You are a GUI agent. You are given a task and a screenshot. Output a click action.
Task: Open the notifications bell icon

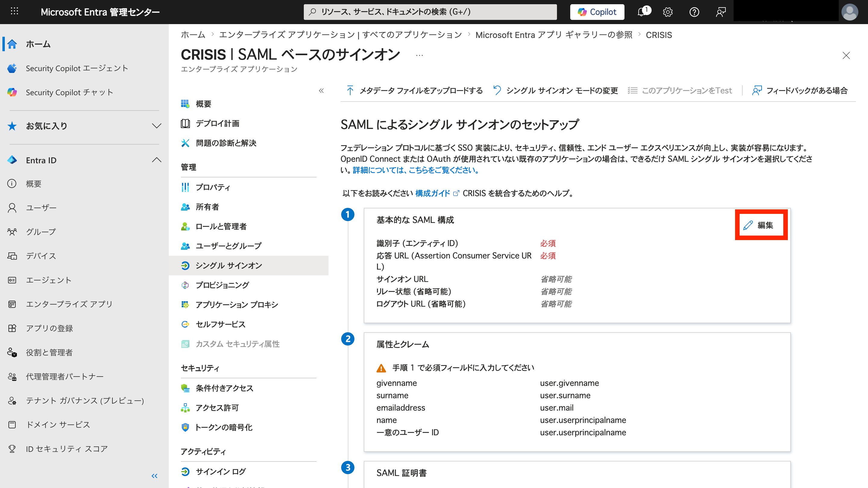click(642, 12)
